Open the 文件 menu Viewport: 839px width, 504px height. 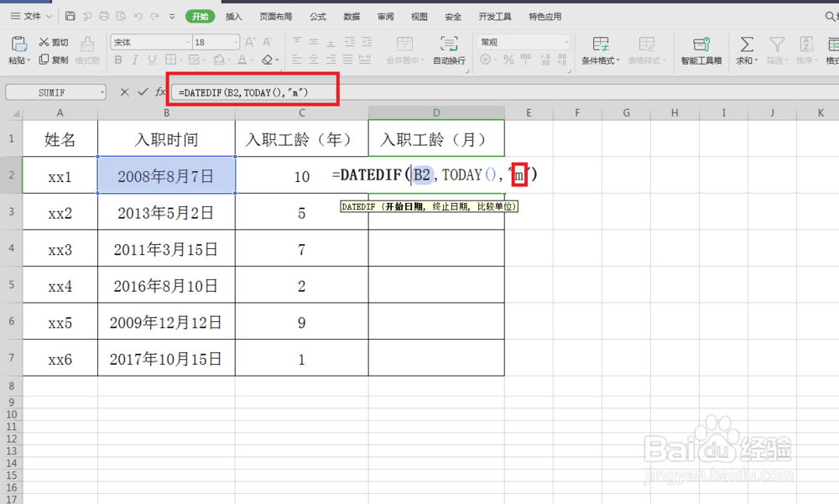tap(32, 16)
